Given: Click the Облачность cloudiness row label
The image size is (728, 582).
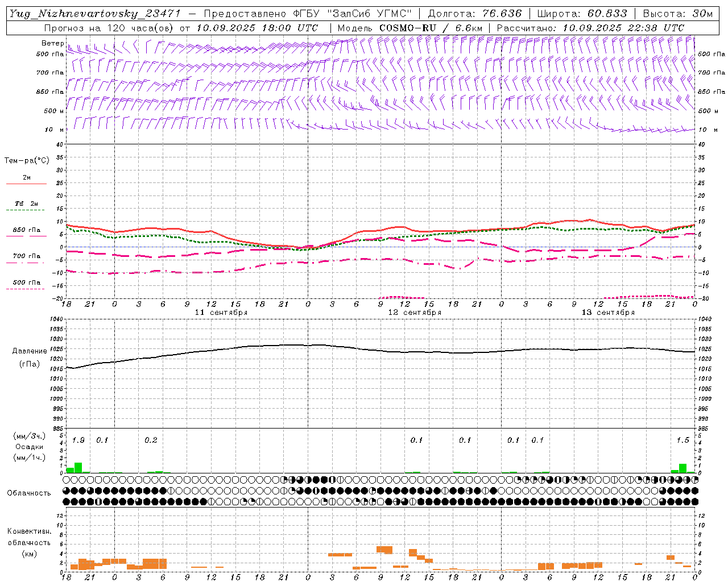Looking at the screenshot, I should click(29, 493).
